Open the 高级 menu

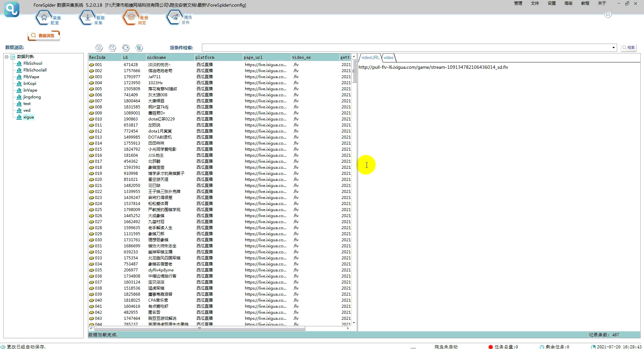(569, 3)
